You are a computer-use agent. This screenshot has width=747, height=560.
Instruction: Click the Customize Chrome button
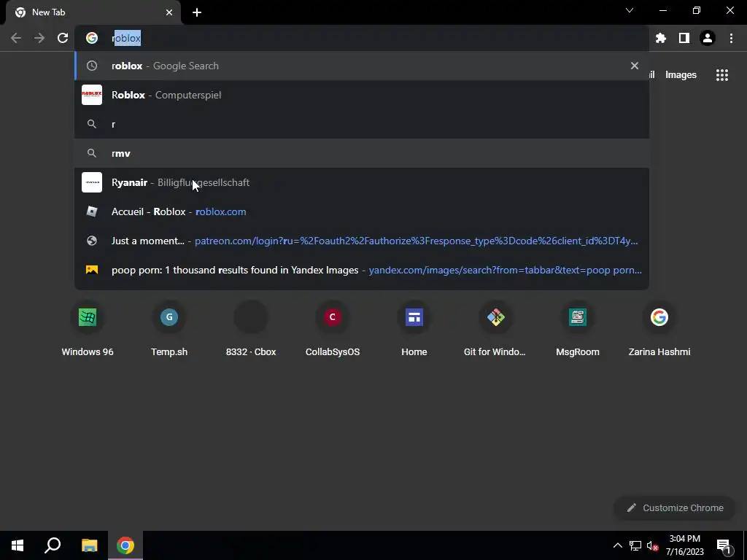675,507
